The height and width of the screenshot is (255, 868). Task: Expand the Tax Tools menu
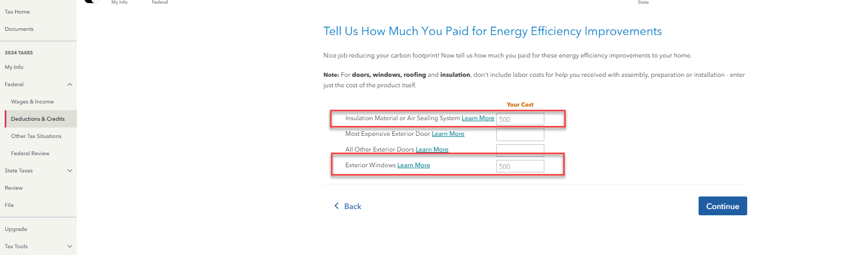point(70,247)
